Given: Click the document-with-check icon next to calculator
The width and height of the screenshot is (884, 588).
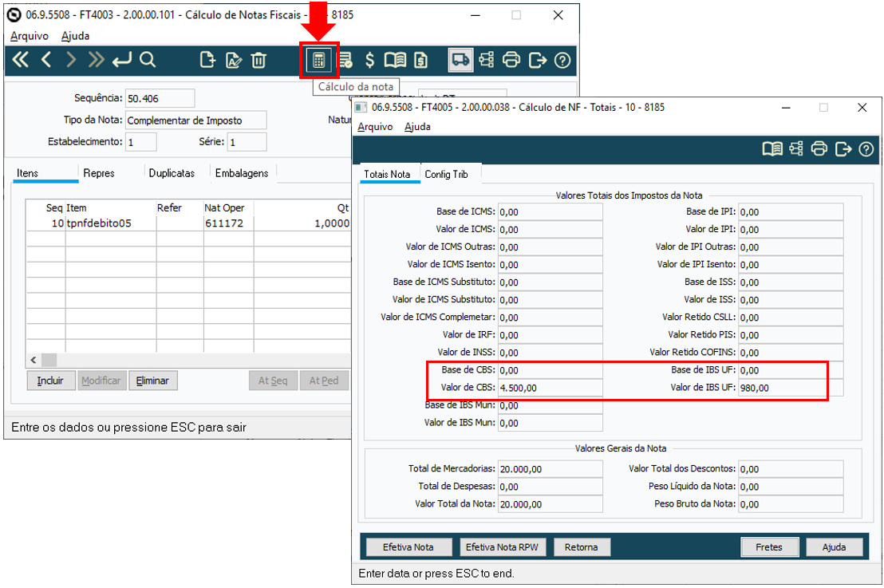Looking at the screenshot, I should pos(345,60).
